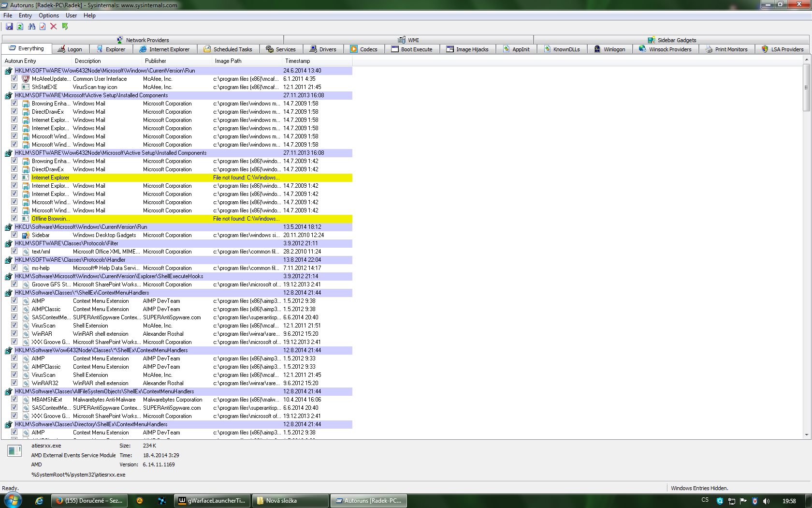This screenshot has width=812, height=508.
Task: Open the Drivers tab
Action: (x=323, y=49)
